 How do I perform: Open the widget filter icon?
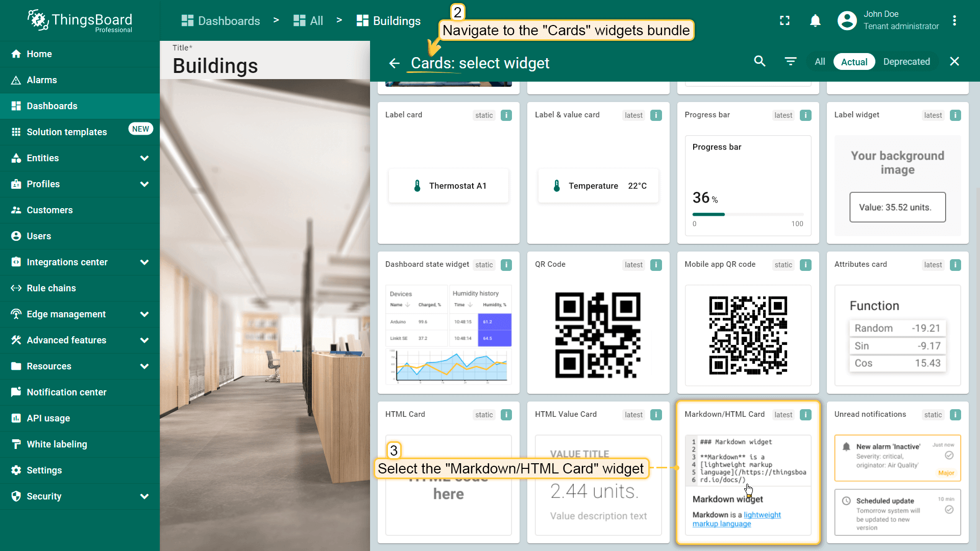tap(790, 62)
